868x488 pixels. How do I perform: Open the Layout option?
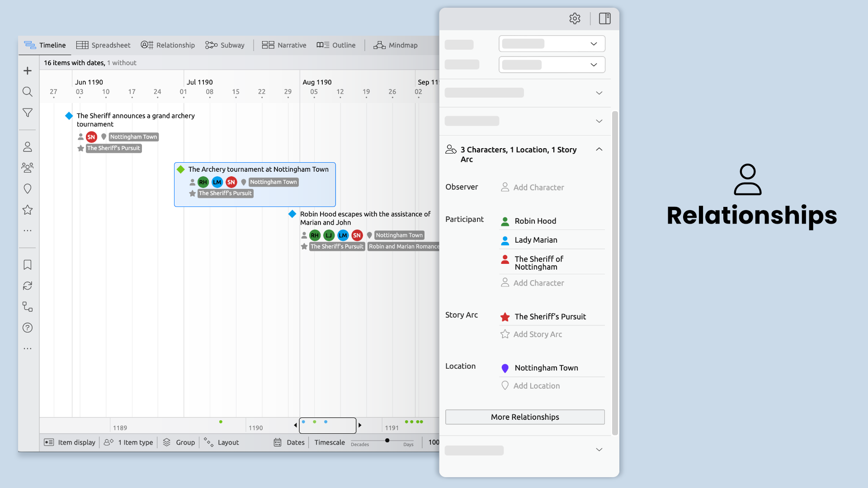coord(221,442)
